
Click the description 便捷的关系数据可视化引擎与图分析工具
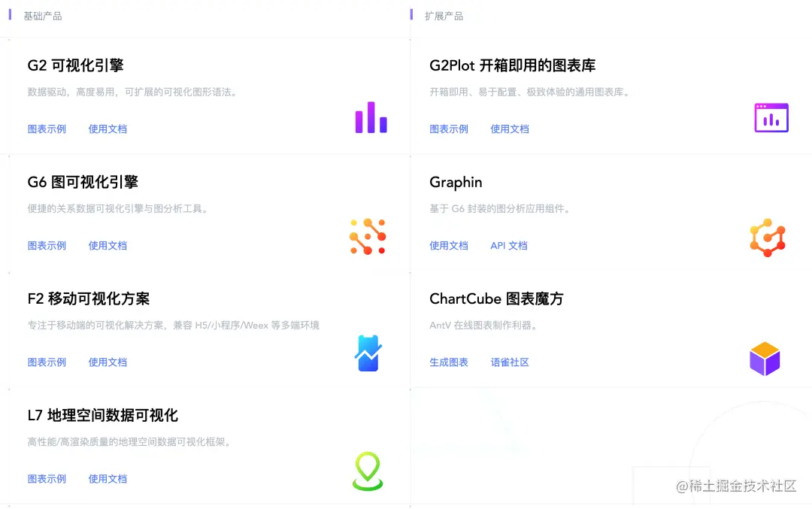click(x=118, y=209)
